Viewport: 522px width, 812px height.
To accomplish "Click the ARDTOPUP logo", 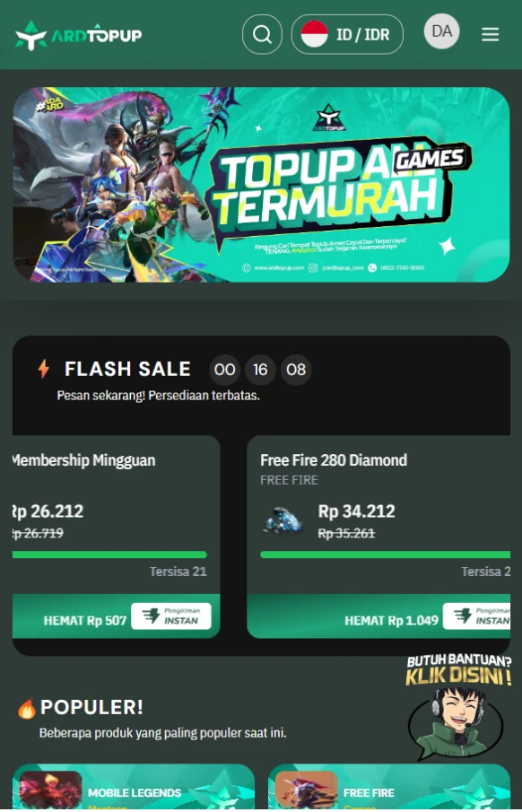I will coord(79,35).
